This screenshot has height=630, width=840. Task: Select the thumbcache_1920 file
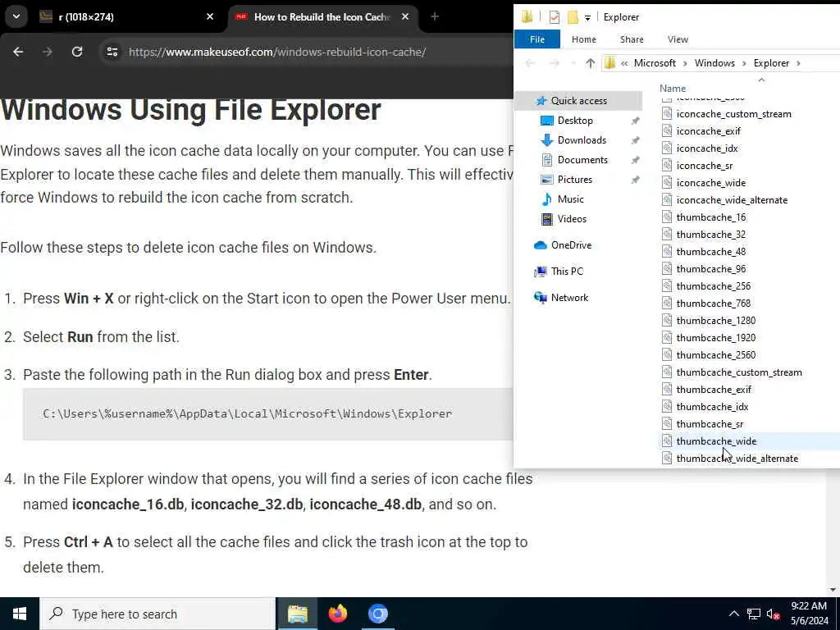point(715,337)
